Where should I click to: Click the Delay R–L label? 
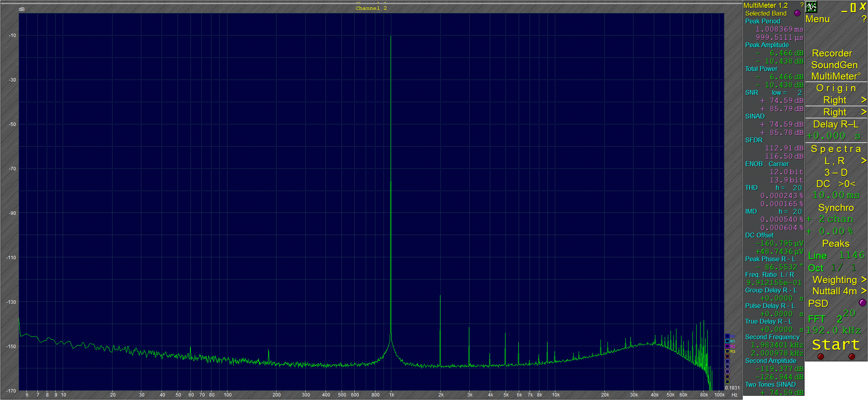coord(836,124)
